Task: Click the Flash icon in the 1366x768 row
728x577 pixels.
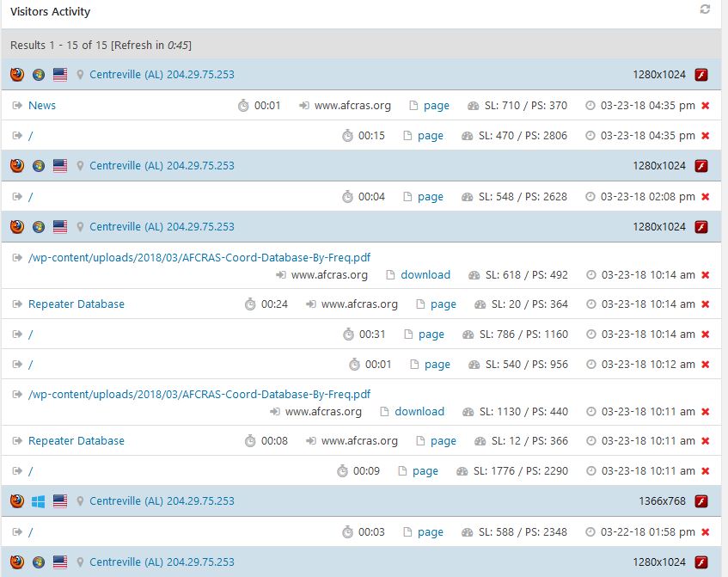Action: (x=700, y=501)
